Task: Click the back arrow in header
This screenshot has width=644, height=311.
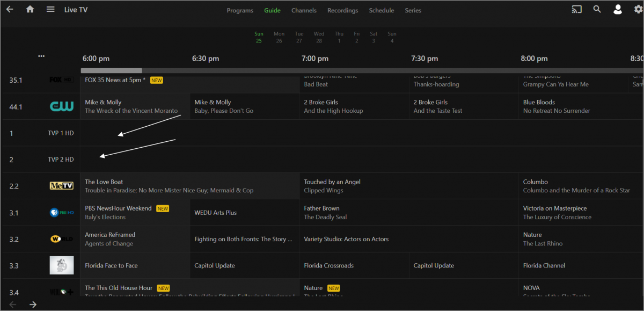Action: click(10, 9)
